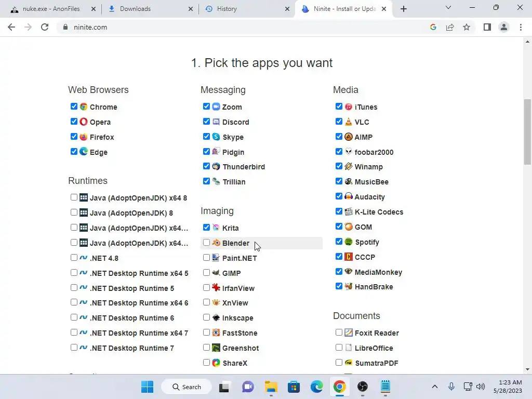532x399 pixels.
Task: Open File Explorer from the taskbar
Action: pos(271,387)
